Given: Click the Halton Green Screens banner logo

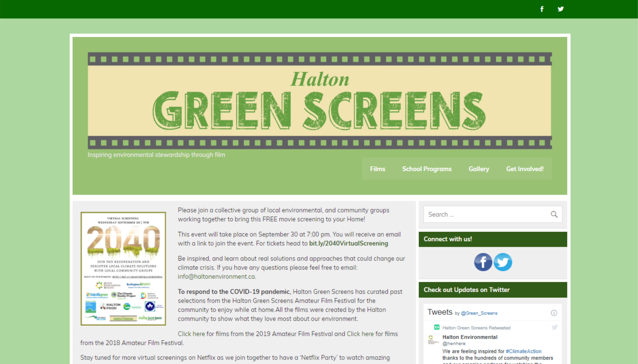Looking at the screenshot, I should click(x=320, y=101).
